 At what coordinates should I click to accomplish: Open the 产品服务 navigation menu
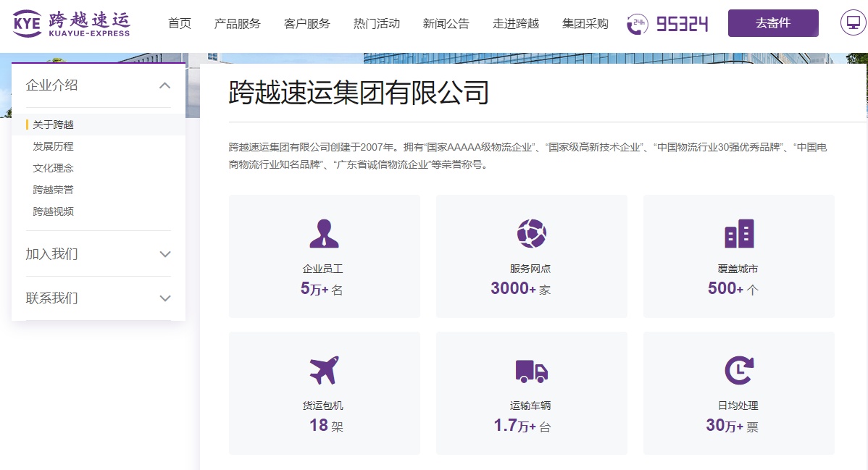237,24
